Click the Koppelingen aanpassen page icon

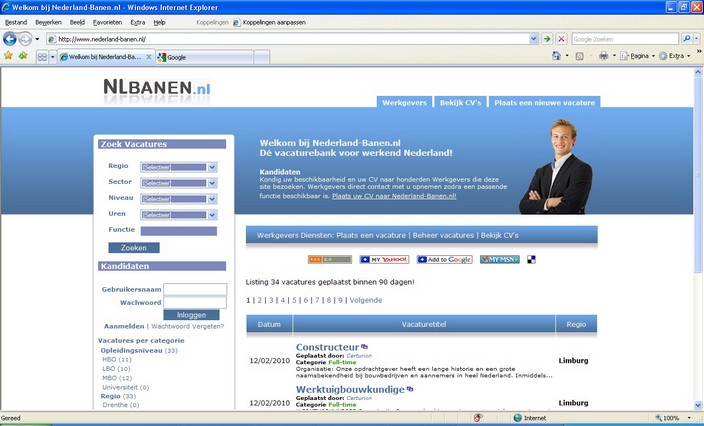coord(237,22)
